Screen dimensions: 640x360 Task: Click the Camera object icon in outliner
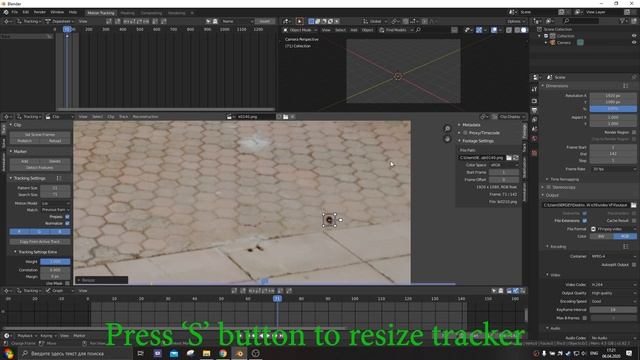[x=553, y=42]
